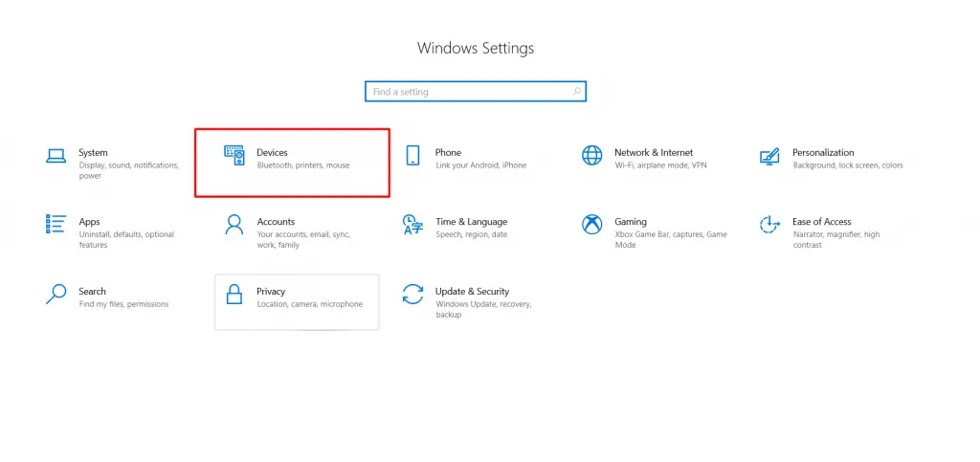Click the Accounts person icon

(234, 224)
